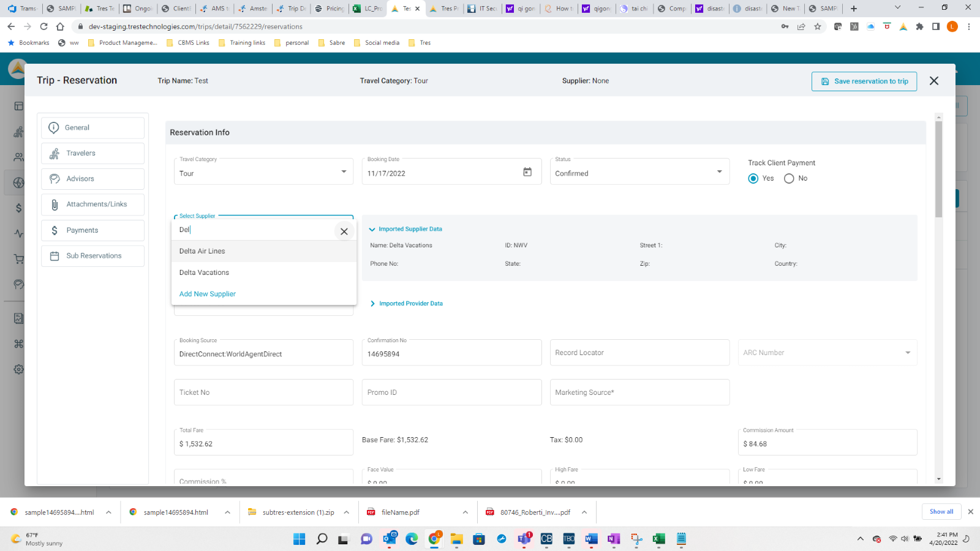The image size is (980, 551).
Task: Bookmark this page with star icon
Action: point(818,26)
